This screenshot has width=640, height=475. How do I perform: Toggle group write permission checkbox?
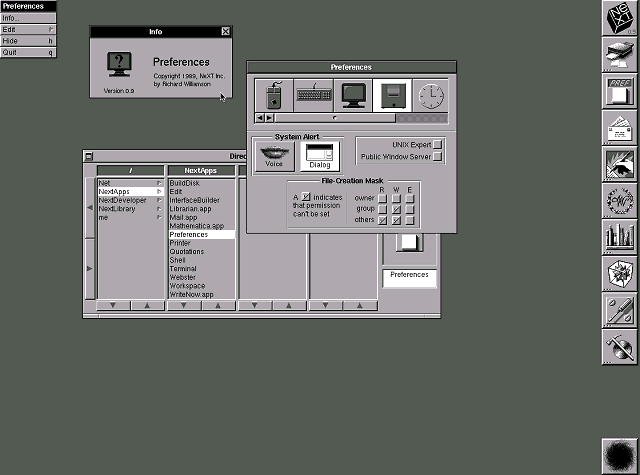point(396,209)
